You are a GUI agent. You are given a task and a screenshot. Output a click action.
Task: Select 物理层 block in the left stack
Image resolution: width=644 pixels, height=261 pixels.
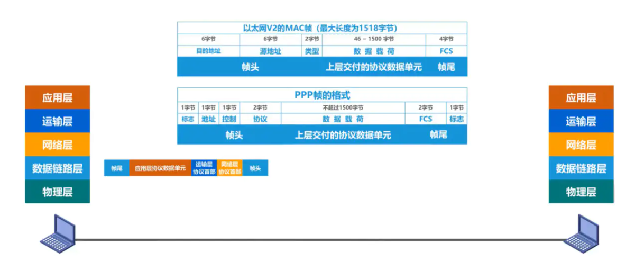point(57,192)
